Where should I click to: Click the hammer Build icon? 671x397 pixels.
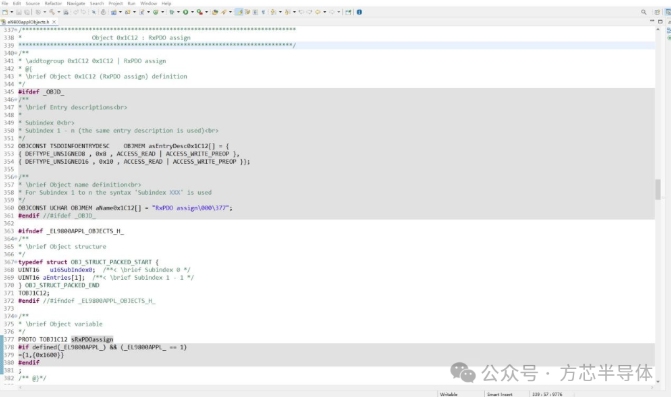tap(52, 12)
